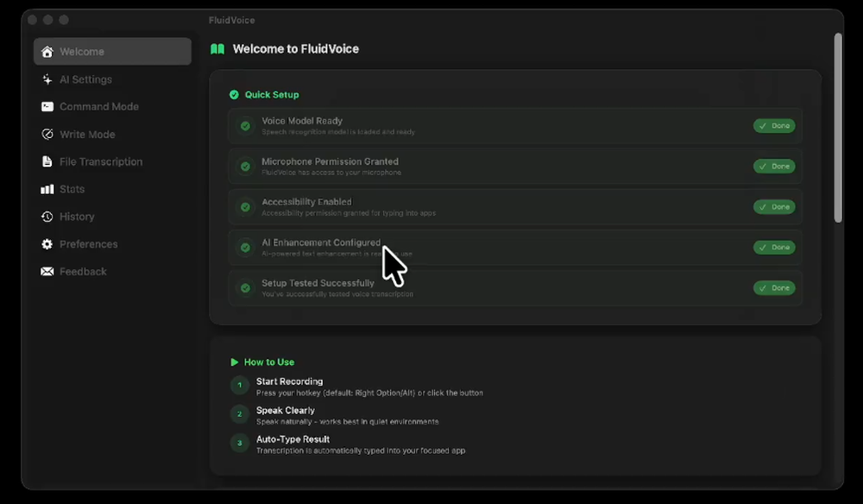Click the green book icon beside Welcome to FluidVoice
Screen dimensions: 863x504
(217, 49)
